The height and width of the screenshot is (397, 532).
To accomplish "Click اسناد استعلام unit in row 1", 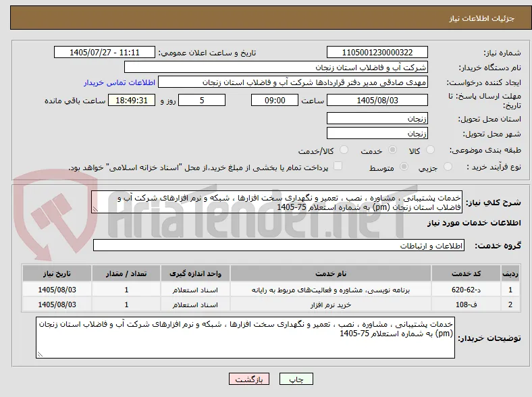I will (195, 290).
